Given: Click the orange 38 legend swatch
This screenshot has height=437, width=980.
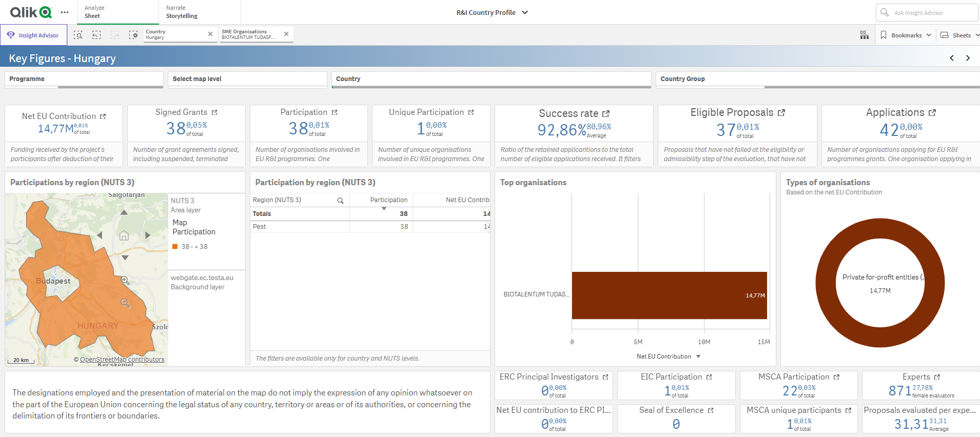Looking at the screenshot, I should (175, 247).
